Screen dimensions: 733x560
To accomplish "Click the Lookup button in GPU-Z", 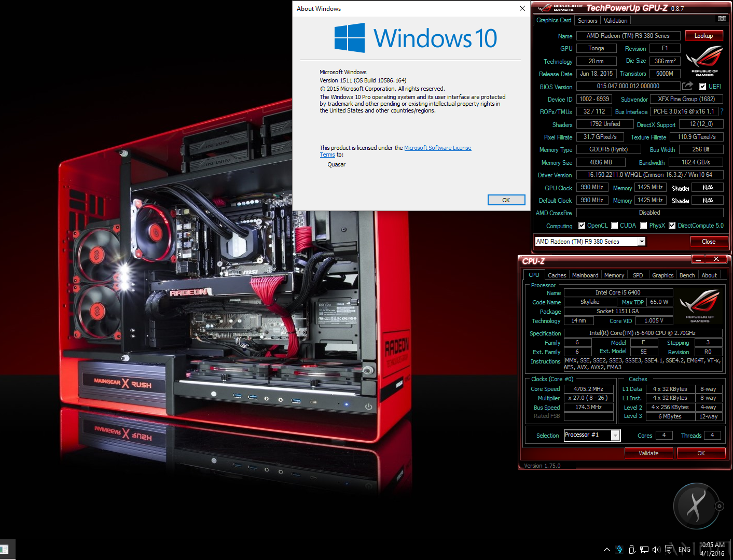I will tap(703, 36).
